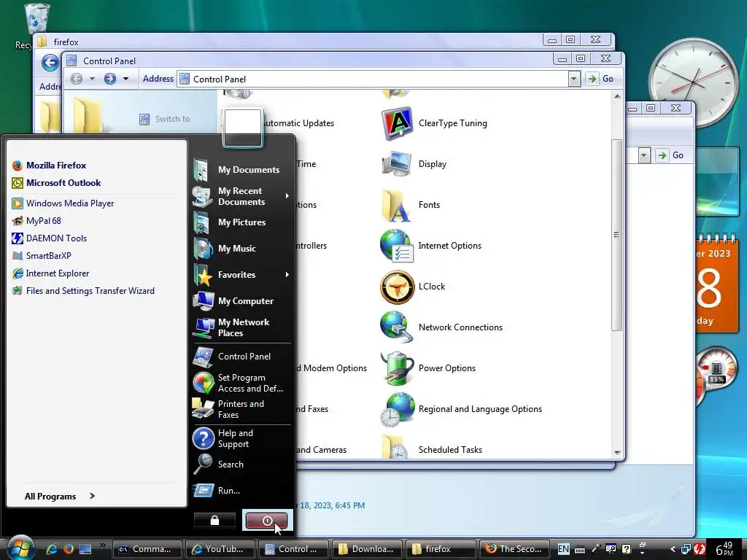This screenshot has height=560, width=747.
Task: Open My Pictures from Start menu
Action: 241,222
